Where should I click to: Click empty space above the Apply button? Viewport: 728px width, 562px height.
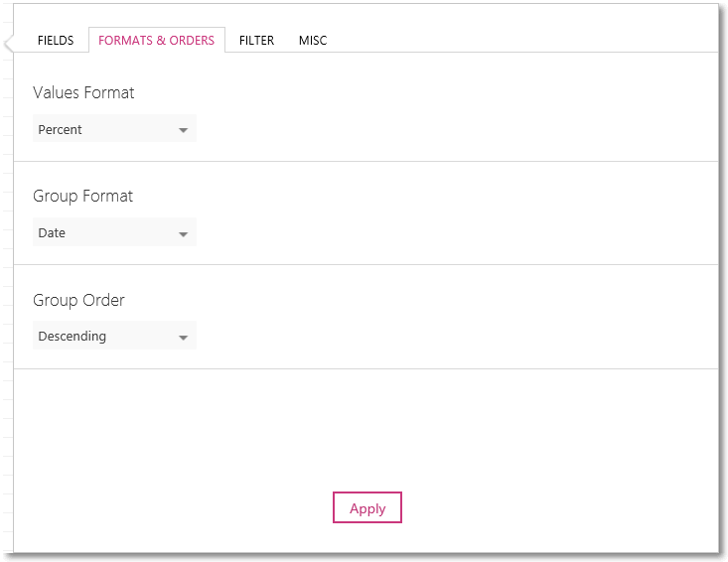[x=366, y=429]
